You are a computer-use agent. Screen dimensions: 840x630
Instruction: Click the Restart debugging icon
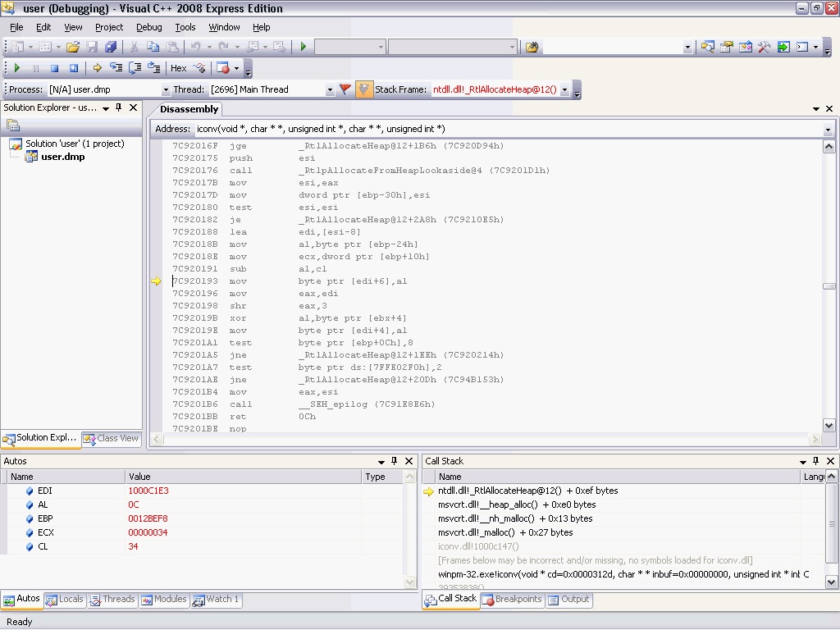point(73,68)
